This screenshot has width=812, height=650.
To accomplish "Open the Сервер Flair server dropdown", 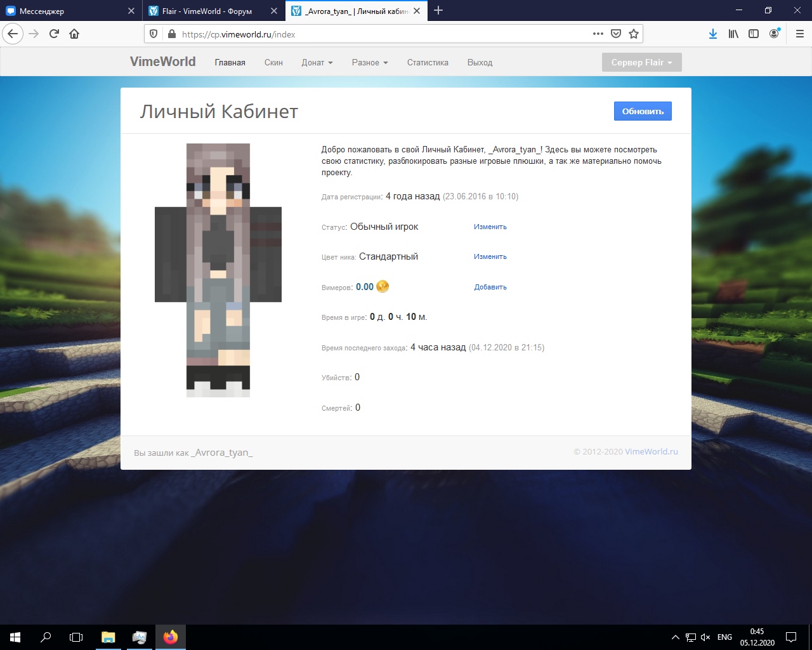I will [641, 62].
